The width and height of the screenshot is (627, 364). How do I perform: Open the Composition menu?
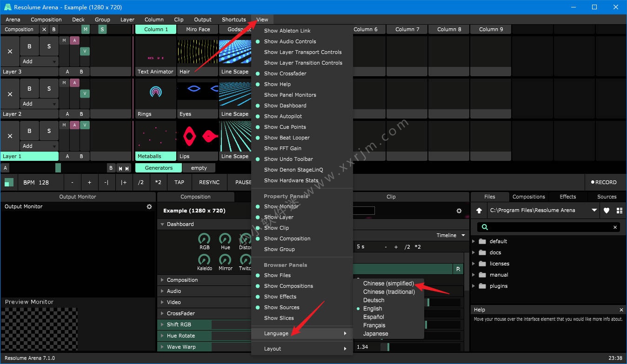point(46,20)
